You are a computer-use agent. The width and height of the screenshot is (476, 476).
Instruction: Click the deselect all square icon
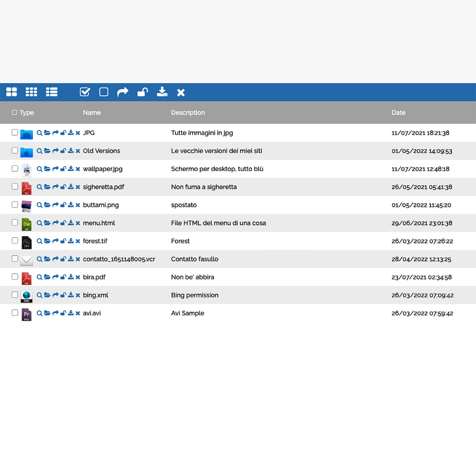click(104, 92)
